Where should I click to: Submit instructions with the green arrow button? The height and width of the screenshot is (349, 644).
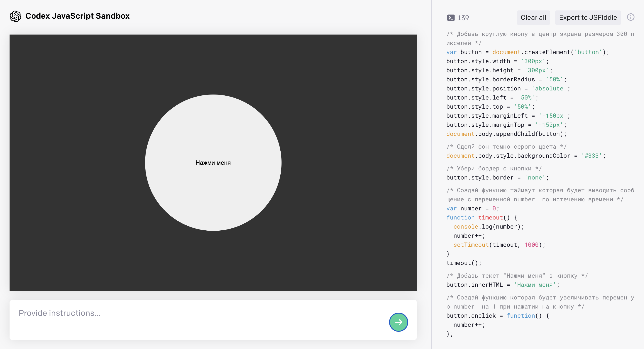[x=398, y=322]
